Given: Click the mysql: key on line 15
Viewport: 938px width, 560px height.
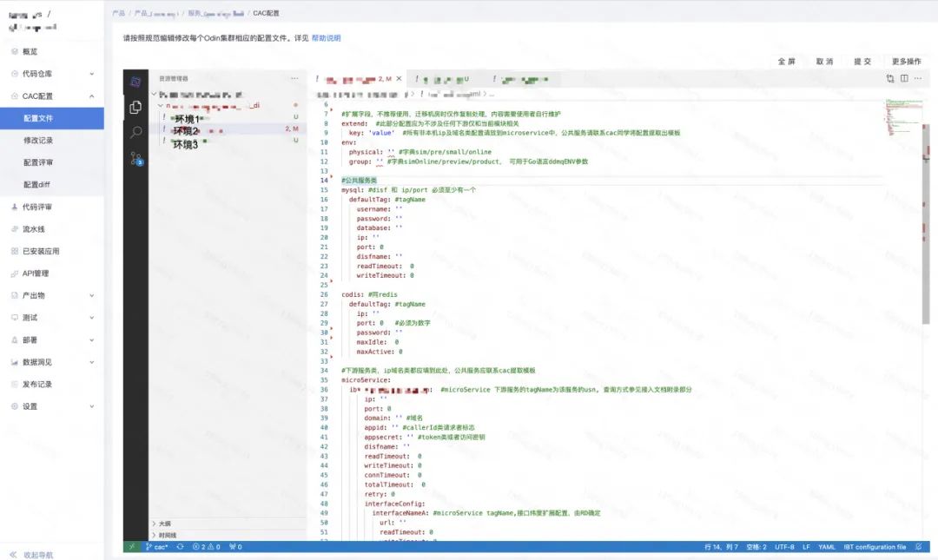Looking at the screenshot, I should (353, 189).
